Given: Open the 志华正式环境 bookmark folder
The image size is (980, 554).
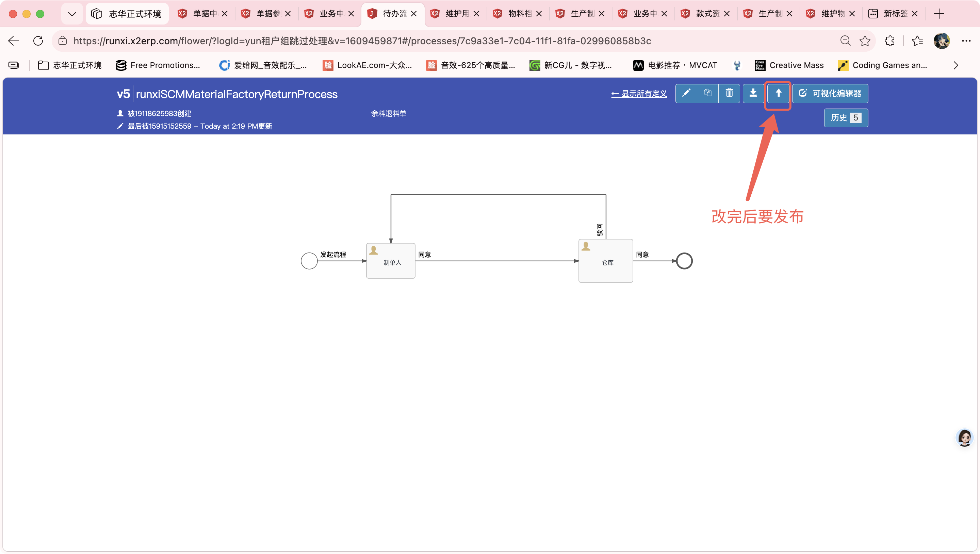Looking at the screenshot, I should [70, 65].
